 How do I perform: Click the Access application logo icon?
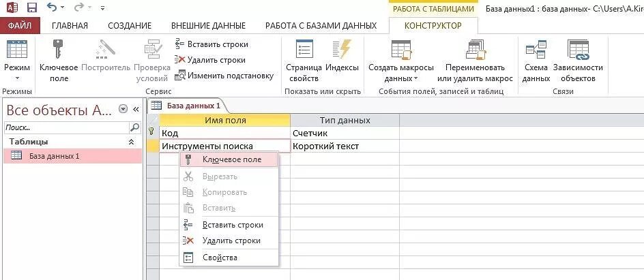pyautogui.click(x=12, y=7)
